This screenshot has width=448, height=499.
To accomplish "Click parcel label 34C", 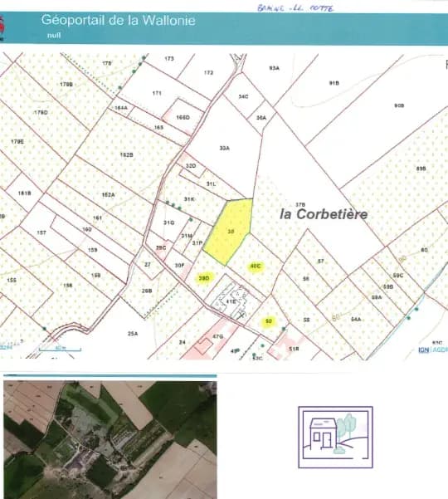I will click(x=243, y=96).
